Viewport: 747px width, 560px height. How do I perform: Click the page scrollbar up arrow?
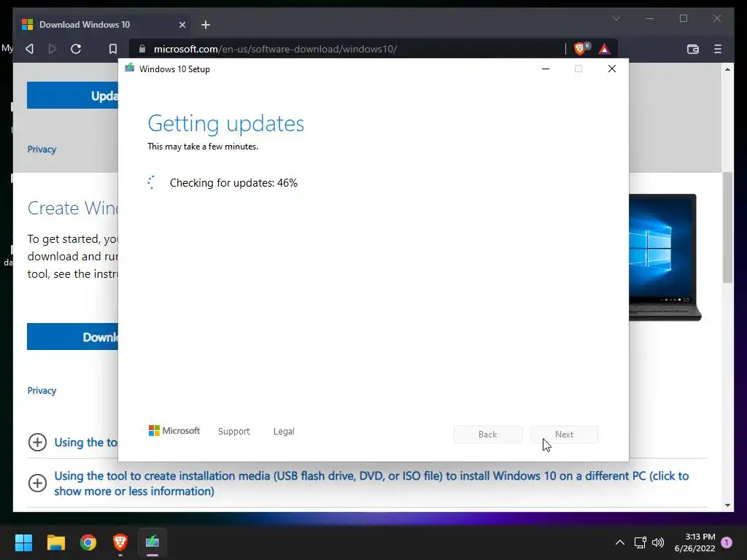pyautogui.click(x=727, y=69)
